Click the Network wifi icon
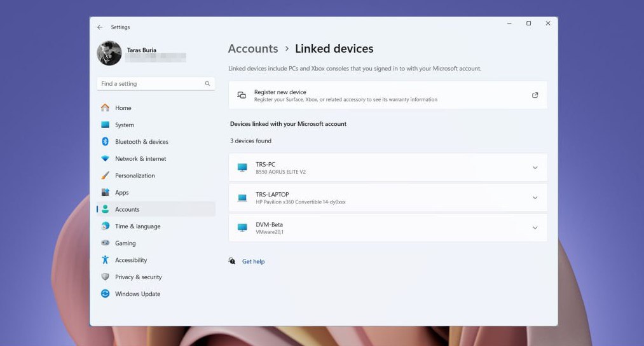 (105, 158)
